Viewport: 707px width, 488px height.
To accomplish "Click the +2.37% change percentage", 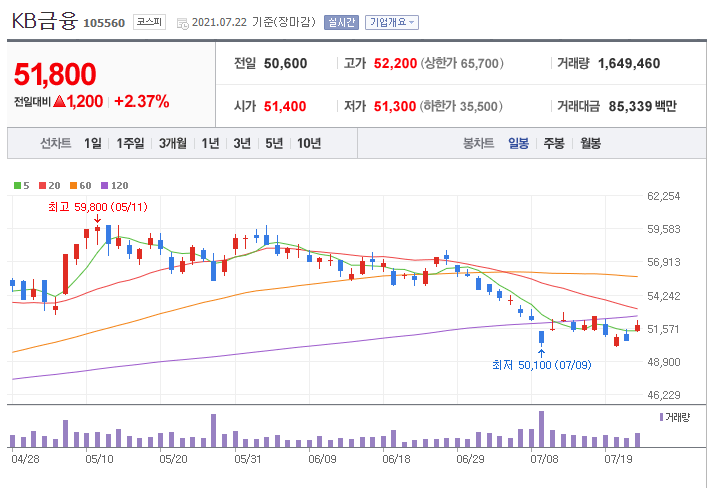I will click(142, 101).
